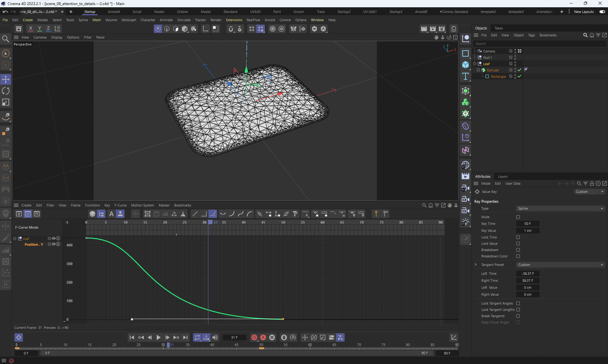Collapse the Leaf object in Objects tree

475,64
